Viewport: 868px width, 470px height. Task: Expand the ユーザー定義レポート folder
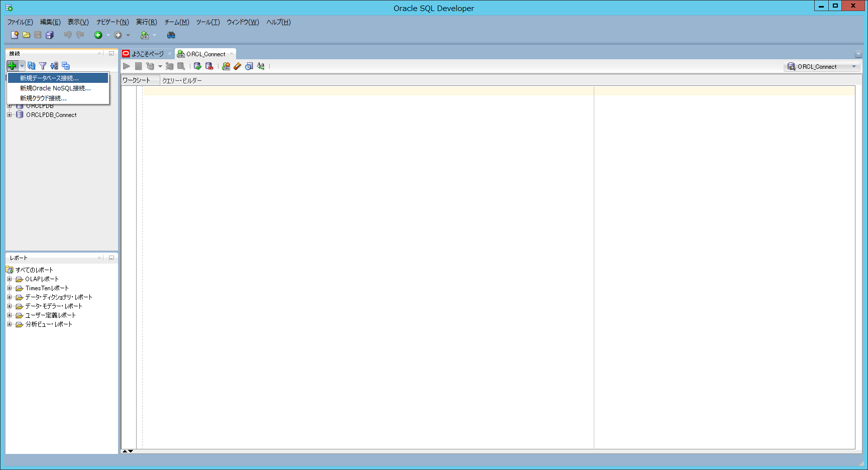point(9,315)
